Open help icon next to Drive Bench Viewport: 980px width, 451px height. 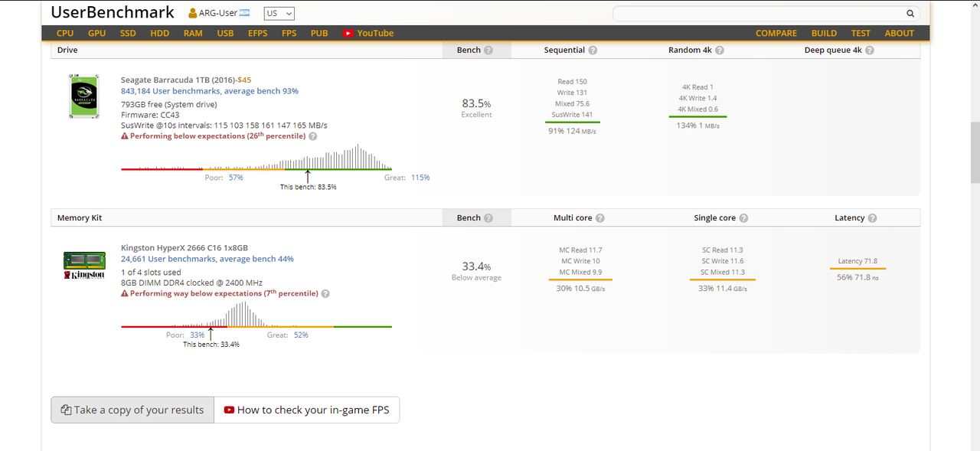488,51
